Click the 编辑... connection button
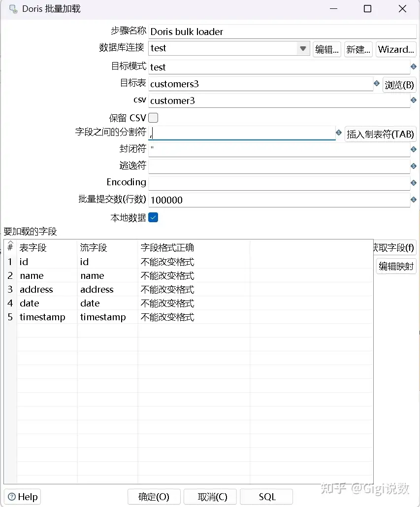Image resolution: width=420 pixels, height=507 pixels. click(x=327, y=49)
